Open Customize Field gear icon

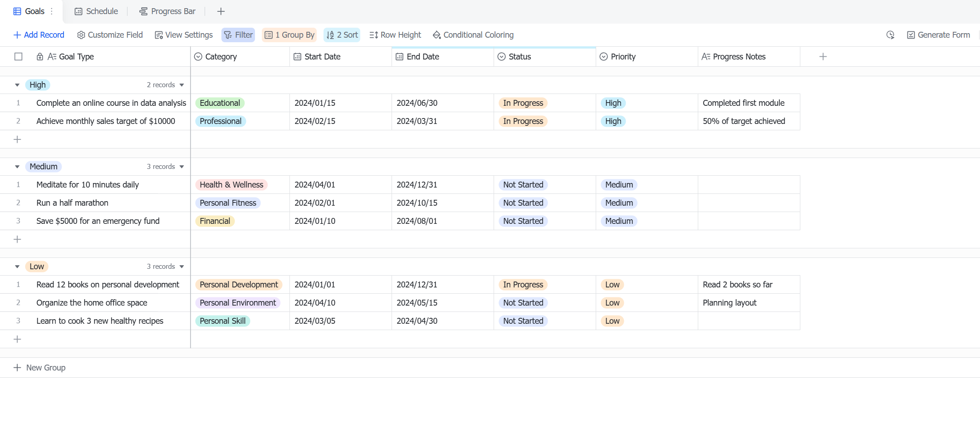[x=81, y=35]
